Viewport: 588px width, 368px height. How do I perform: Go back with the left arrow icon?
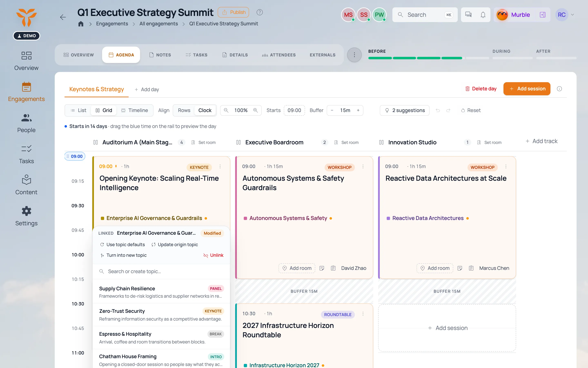63,17
